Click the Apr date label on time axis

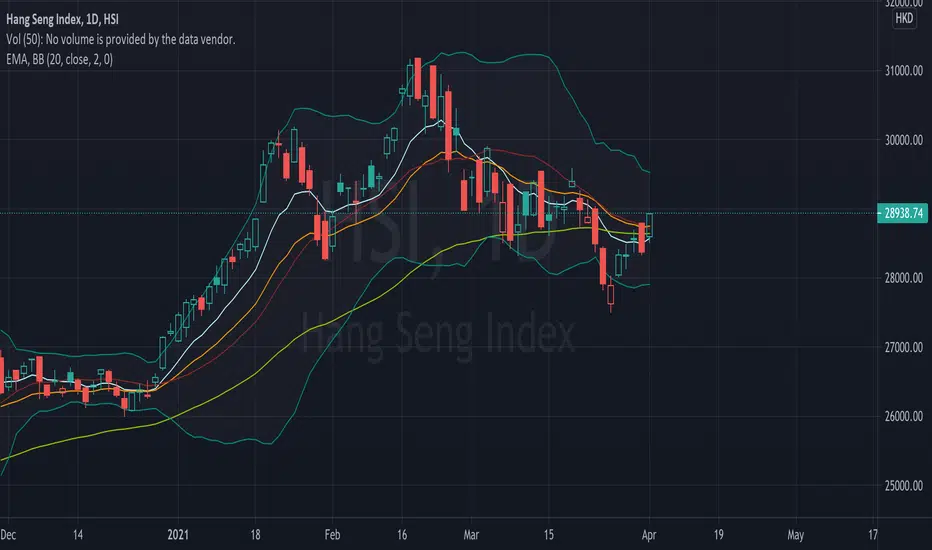point(649,535)
